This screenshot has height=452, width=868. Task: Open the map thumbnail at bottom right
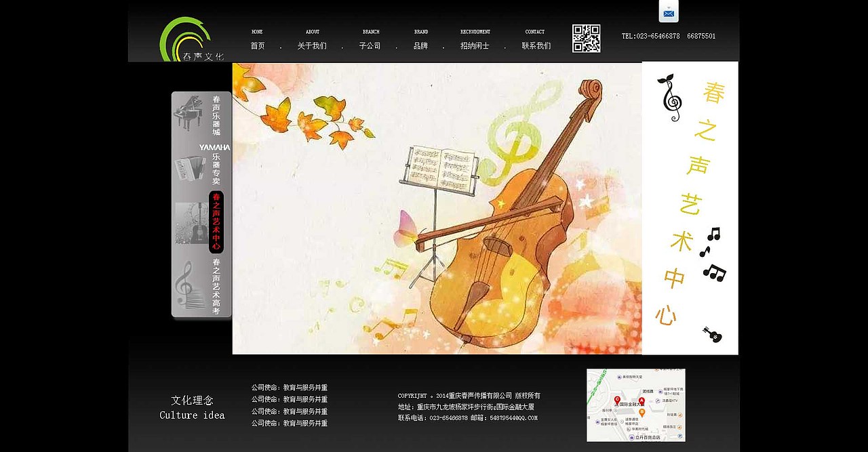pyautogui.click(x=636, y=405)
